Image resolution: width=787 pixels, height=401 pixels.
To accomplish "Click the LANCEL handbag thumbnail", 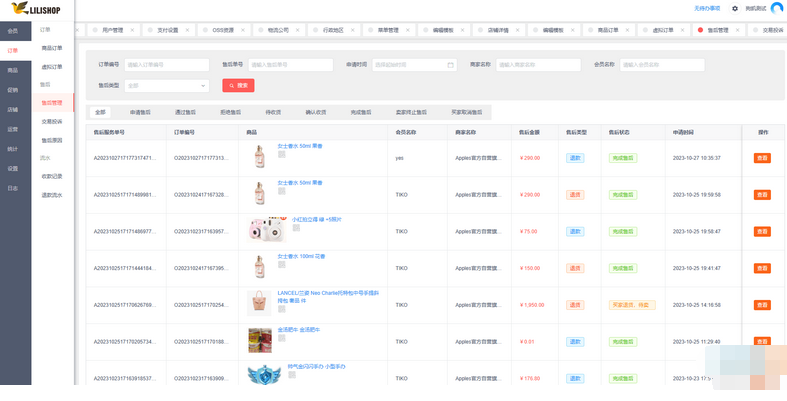I will pos(259,303).
